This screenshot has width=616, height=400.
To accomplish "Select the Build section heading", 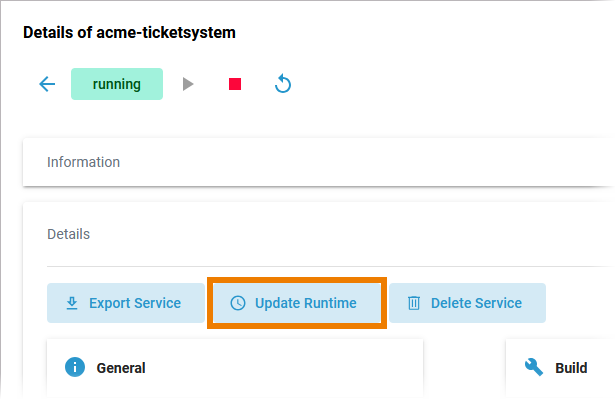I will coord(571,368).
